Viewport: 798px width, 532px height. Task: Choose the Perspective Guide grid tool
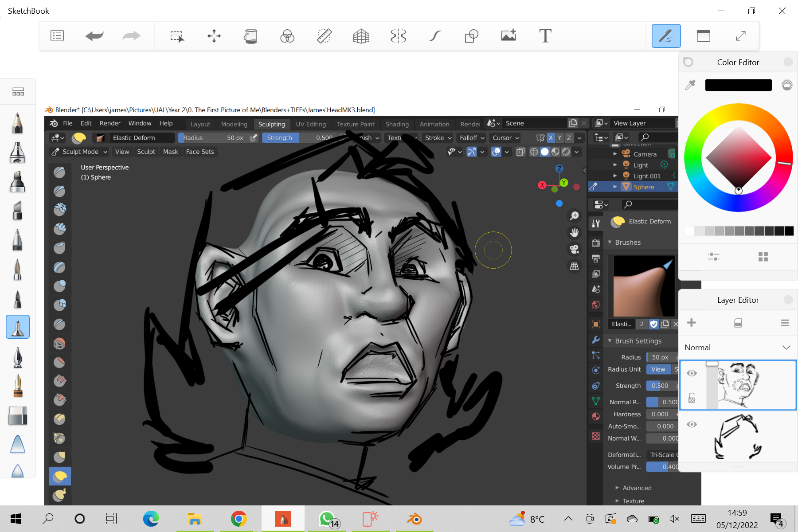pyautogui.click(x=361, y=36)
